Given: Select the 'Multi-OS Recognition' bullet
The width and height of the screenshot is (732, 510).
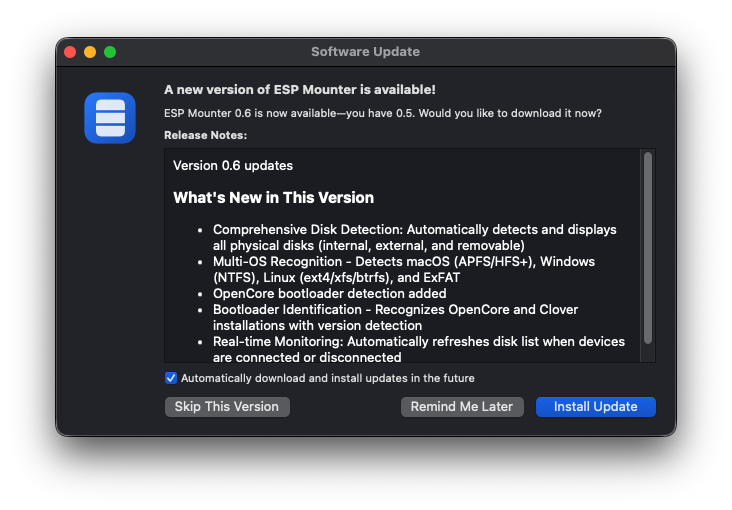Looking at the screenshot, I should pyautogui.click(x=404, y=269).
